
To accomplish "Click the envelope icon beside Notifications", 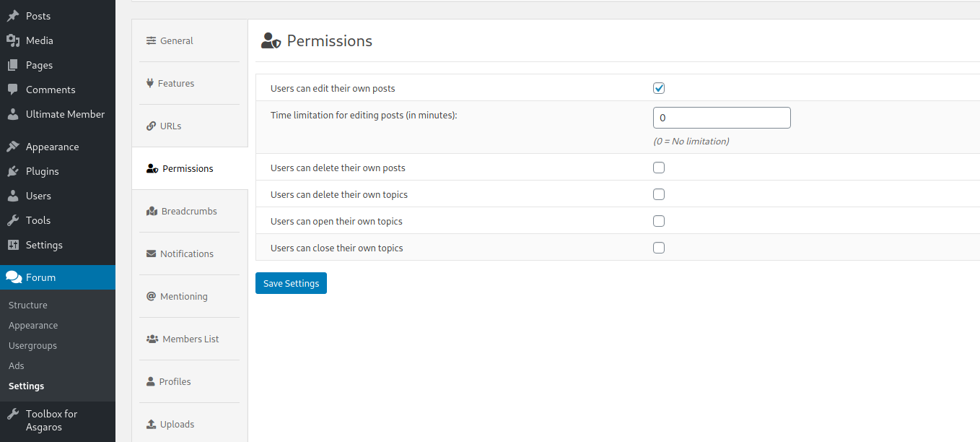I will 151,253.
